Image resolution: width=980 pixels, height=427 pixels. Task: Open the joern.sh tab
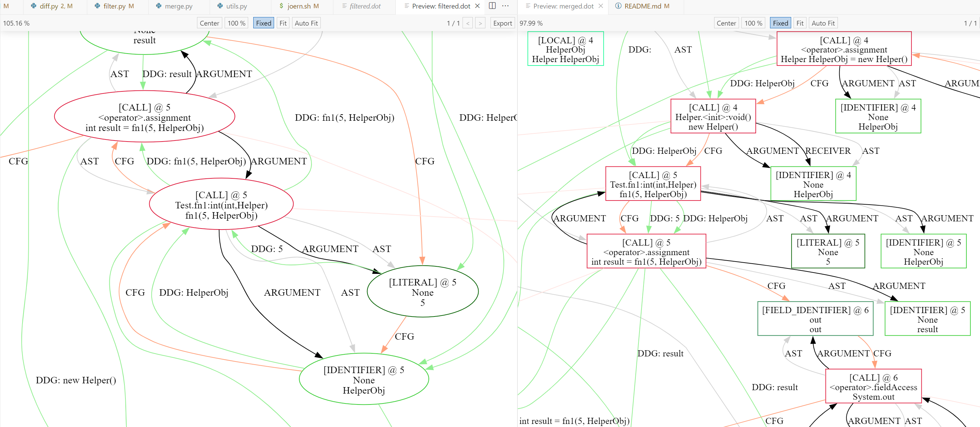[x=299, y=6]
